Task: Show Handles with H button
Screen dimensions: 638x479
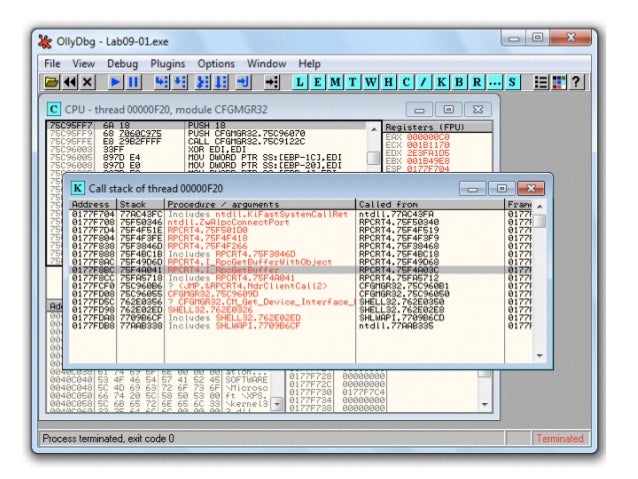Action: tap(389, 82)
